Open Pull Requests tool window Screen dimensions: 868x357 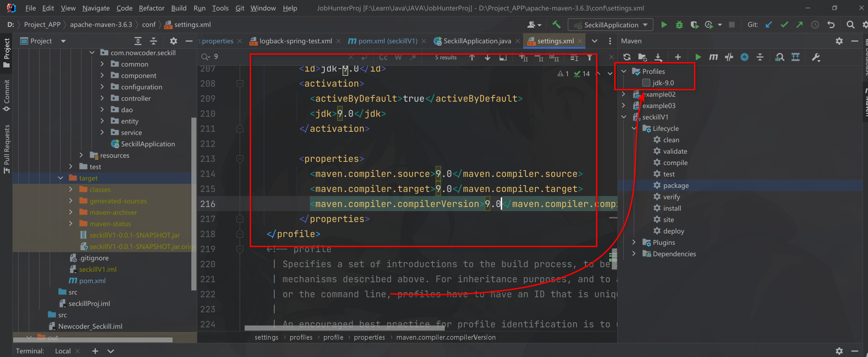click(6, 149)
